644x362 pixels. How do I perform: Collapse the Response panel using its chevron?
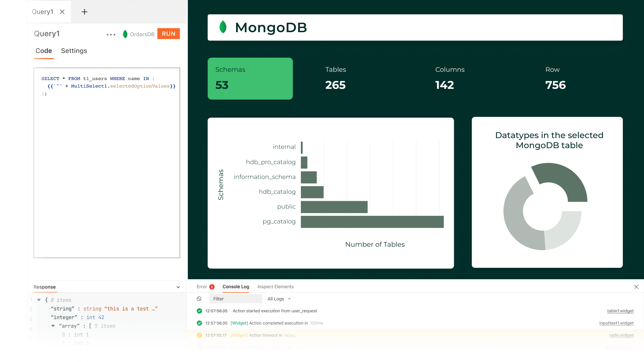tap(178, 287)
